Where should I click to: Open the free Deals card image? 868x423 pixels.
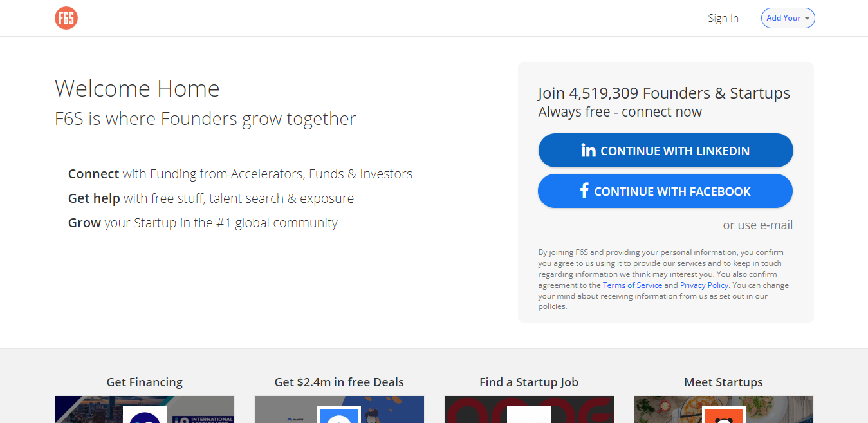coord(339,409)
